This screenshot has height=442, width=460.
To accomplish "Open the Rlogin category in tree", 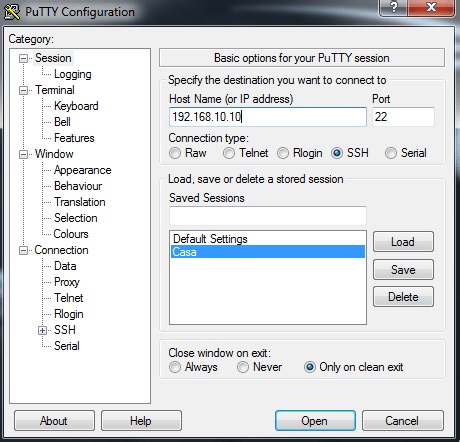I will pos(69,314).
